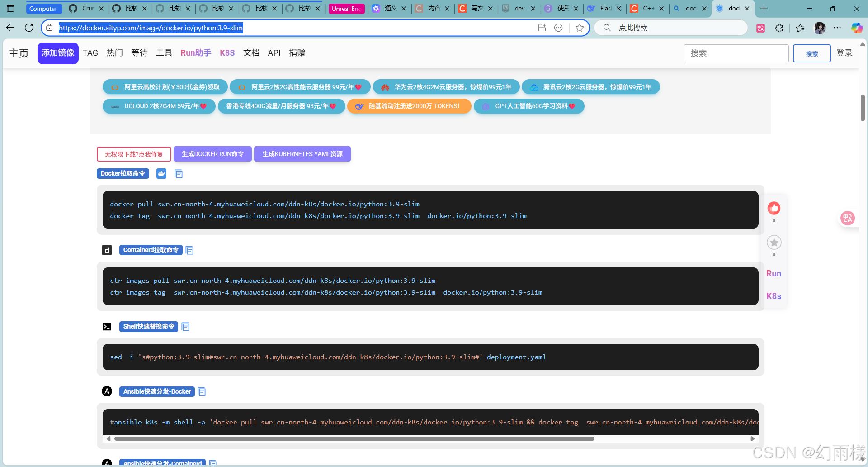Click the Ansible logo icon
The height and width of the screenshot is (467, 868).
(107, 391)
